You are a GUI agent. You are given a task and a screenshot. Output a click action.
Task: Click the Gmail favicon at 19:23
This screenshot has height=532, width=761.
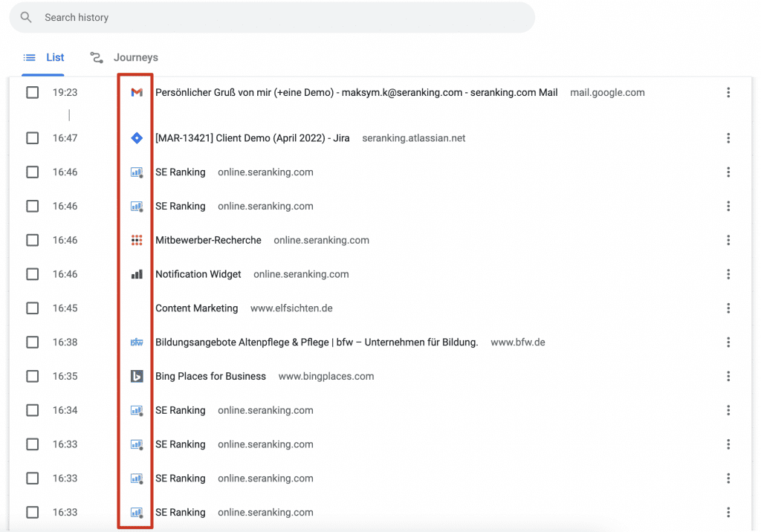(x=137, y=93)
